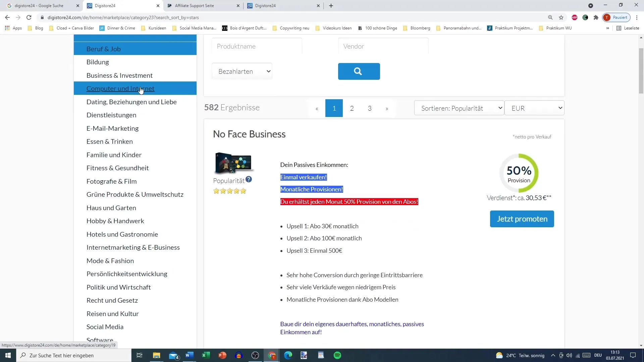Click the Popularität help question mark icon
The width and height of the screenshot is (644, 362).
pos(249,179)
